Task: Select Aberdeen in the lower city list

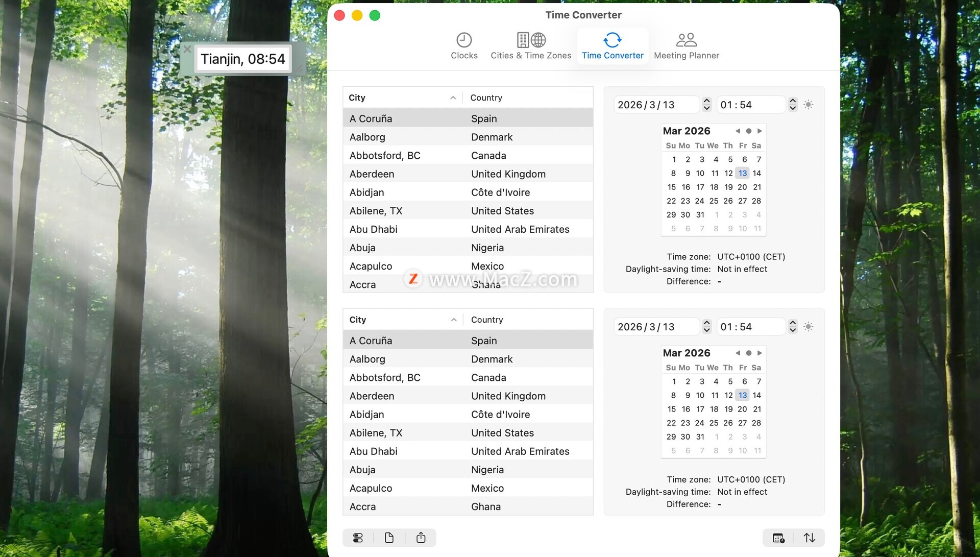Action: pyautogui.click(x=372, y=396)
